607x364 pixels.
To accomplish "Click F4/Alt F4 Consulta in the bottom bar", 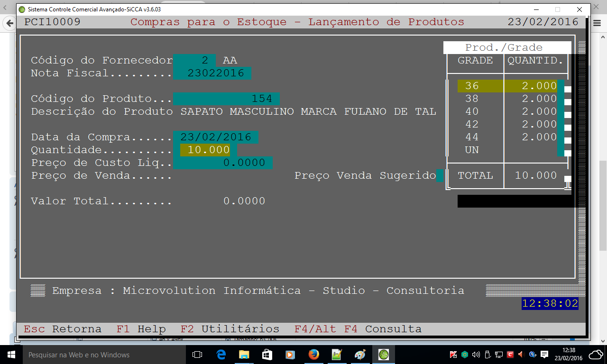I will 358,329.
